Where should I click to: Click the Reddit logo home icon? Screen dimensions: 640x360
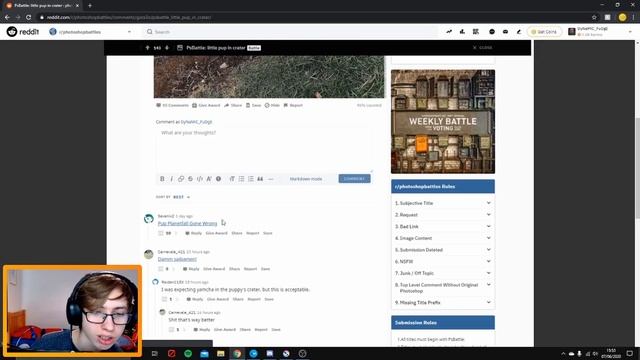coord(22,31)
